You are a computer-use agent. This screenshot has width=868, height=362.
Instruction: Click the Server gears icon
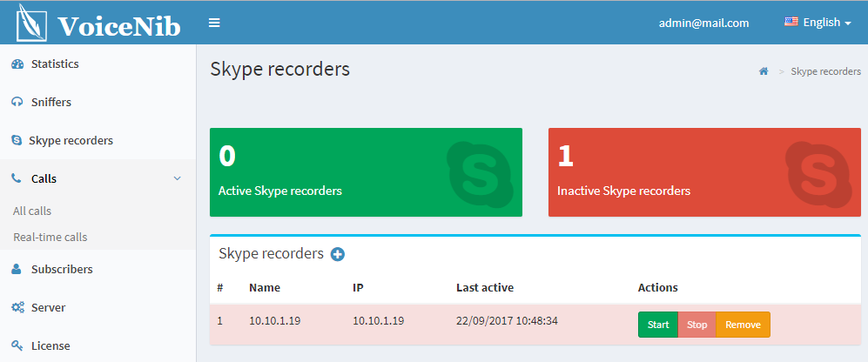[17, 308]
